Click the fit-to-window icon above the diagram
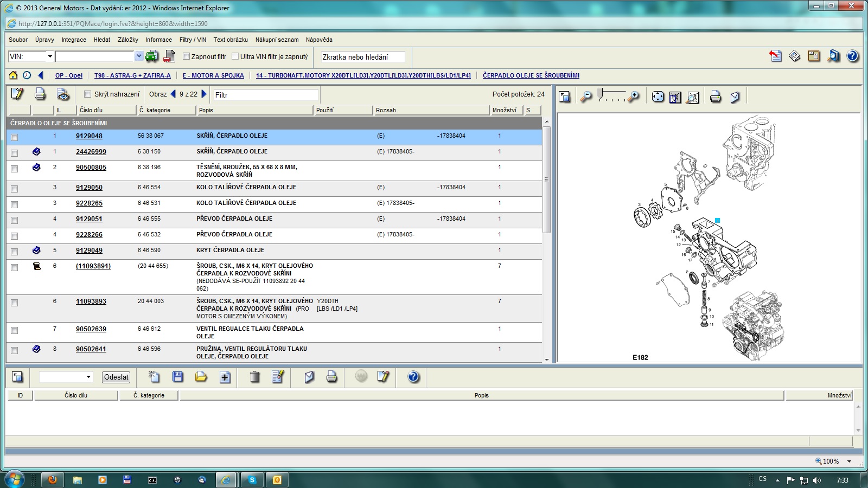This screenshot has height=488, width=868. (658, 97)
